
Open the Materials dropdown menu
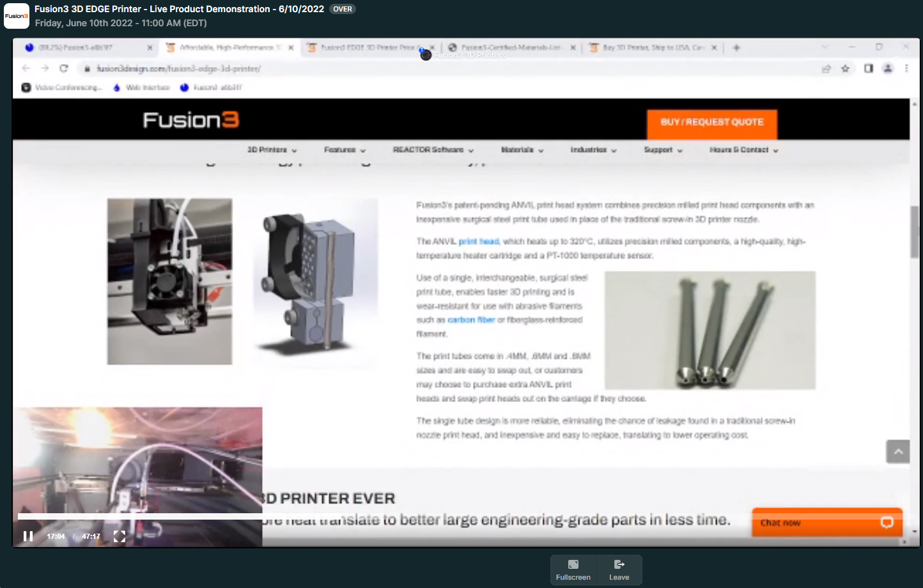coord(522,150)
